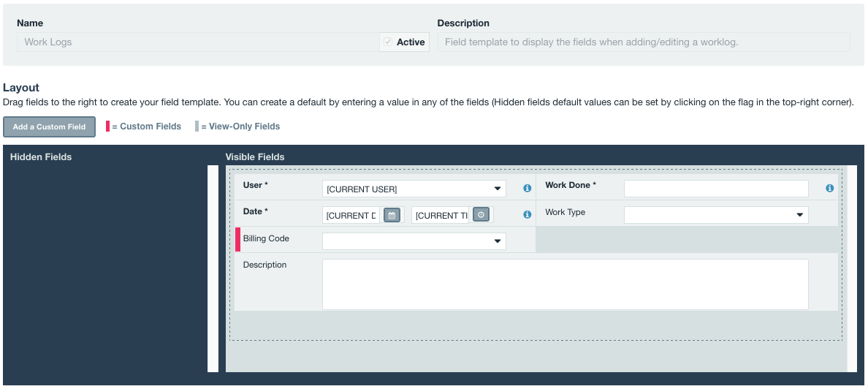
Task: Click the red custom-field marker on Billing Code
Action: tap(238, 239)
